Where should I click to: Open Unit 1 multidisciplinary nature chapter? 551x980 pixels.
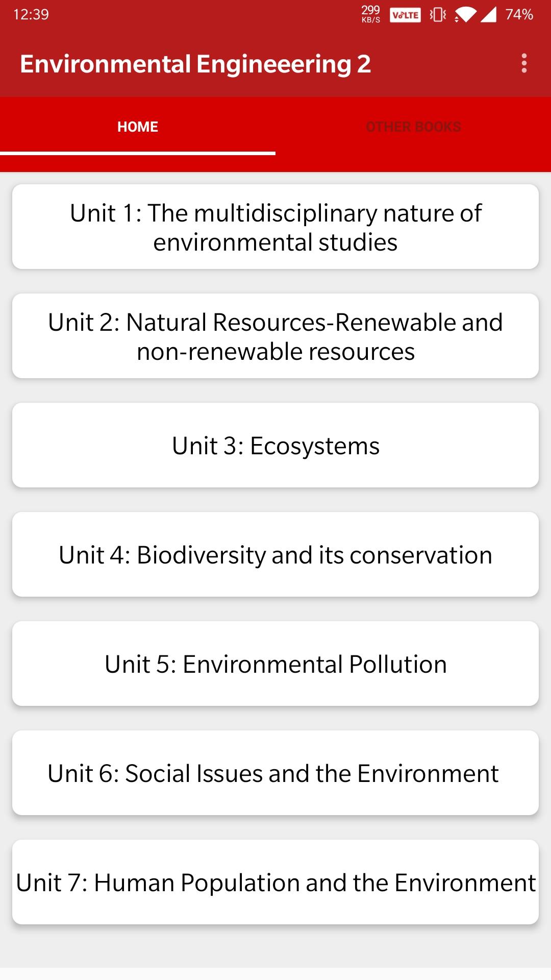pyautogui.click(x=275, y=227)
